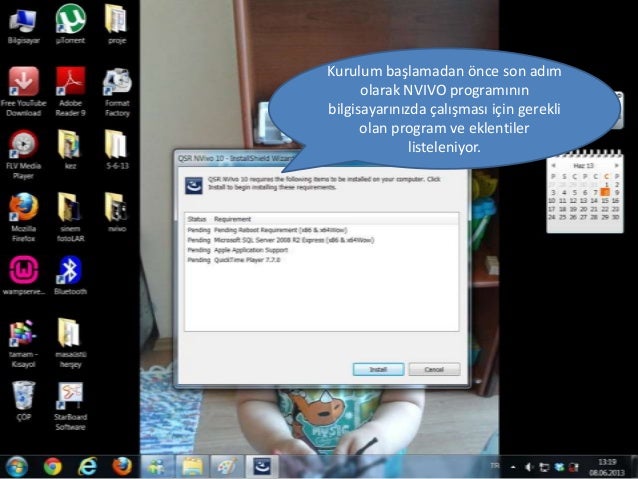Open the sinem fotoLAR folder
The width and height of the screenshot is (638, 479).
click(x=70, y=218)
